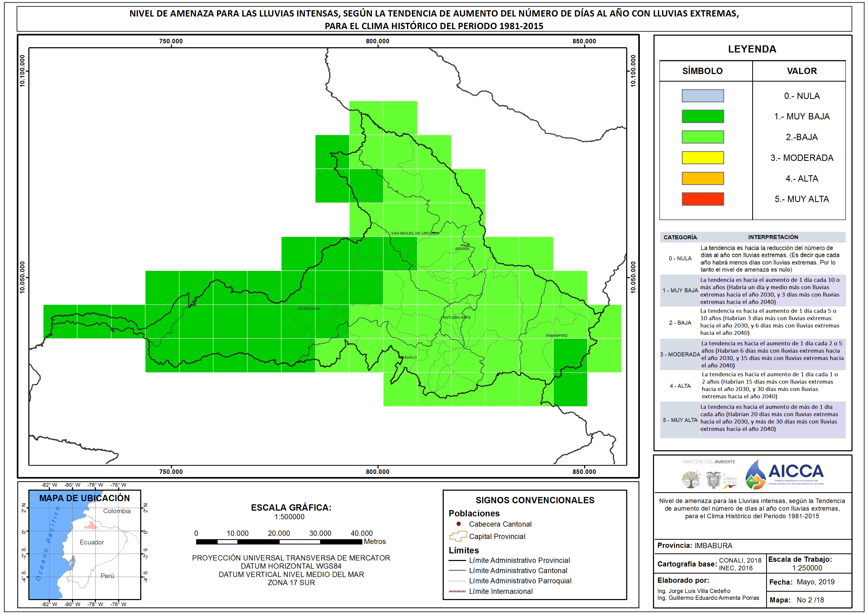Click the CATEGORÍA table header

[680, 237]
